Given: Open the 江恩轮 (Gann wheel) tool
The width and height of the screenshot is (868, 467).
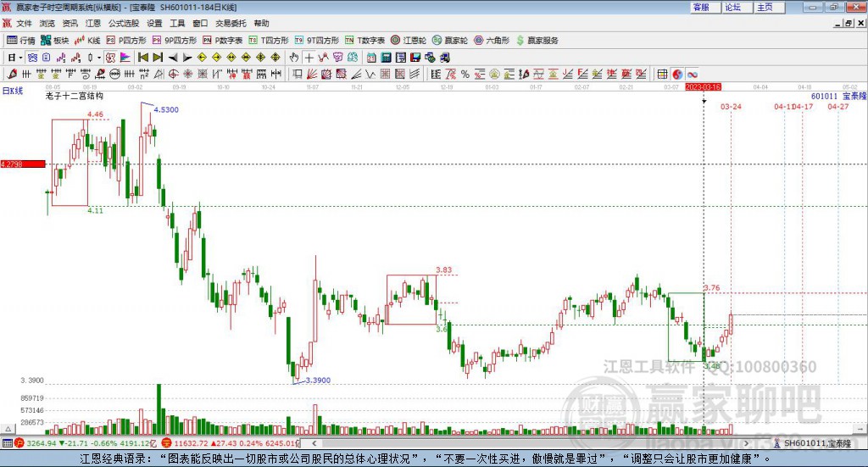Looking at the screenshot, I should coord(408,41).
